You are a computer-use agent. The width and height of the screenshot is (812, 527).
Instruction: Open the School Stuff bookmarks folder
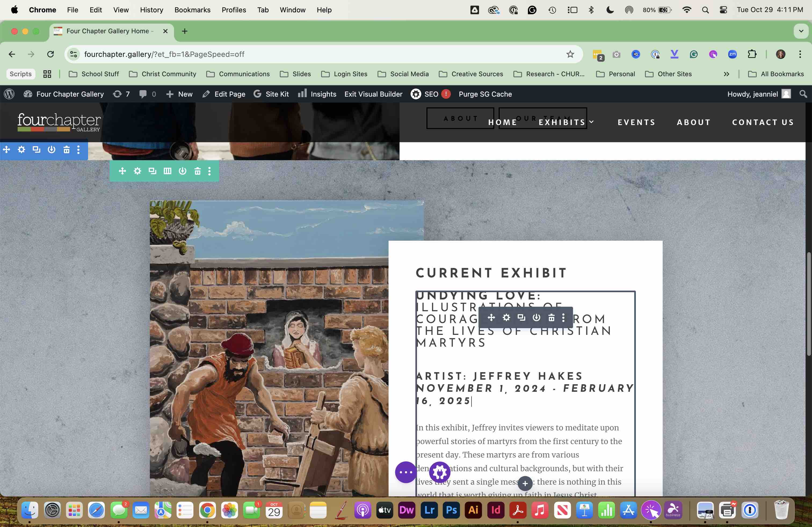[94, 74]
